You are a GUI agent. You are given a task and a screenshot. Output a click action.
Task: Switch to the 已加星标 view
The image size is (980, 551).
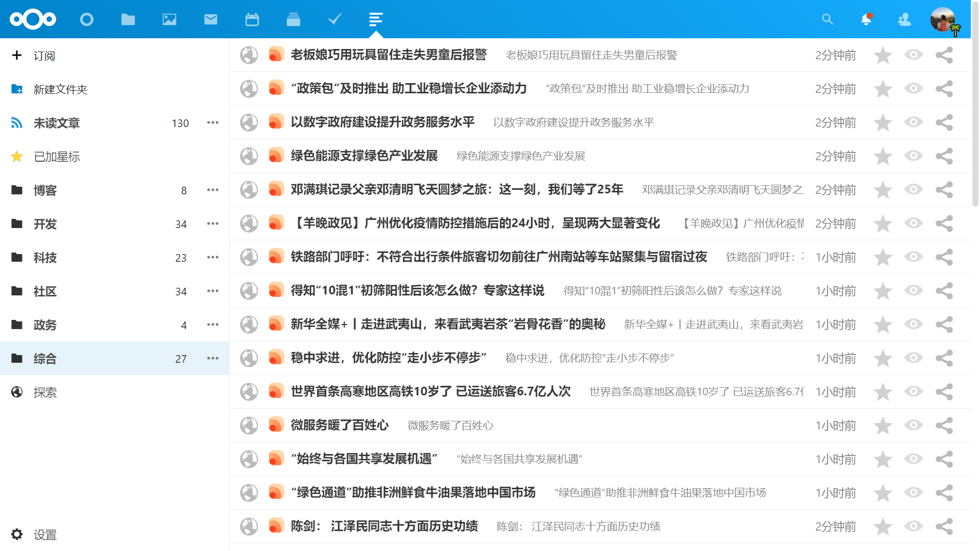click(57, 157)
